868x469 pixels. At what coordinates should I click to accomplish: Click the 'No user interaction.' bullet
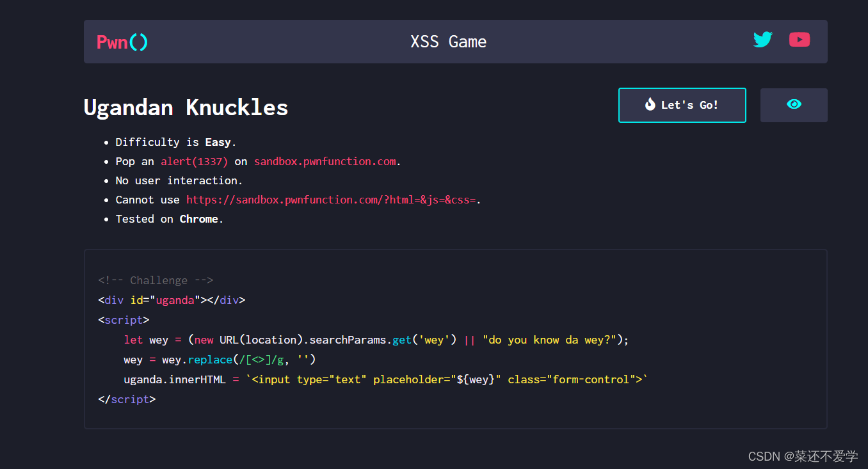[179, 180]
